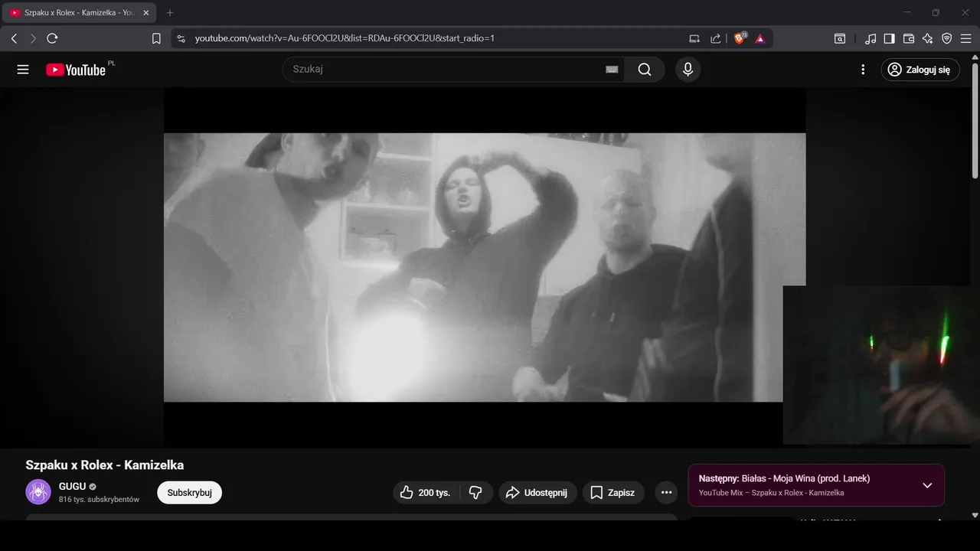Like the video (200 tys.)

426,493
